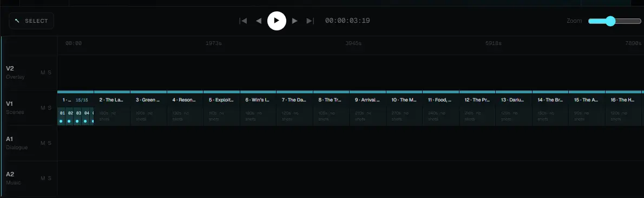Select scene clip '10 · The M...'

(405, 108)
